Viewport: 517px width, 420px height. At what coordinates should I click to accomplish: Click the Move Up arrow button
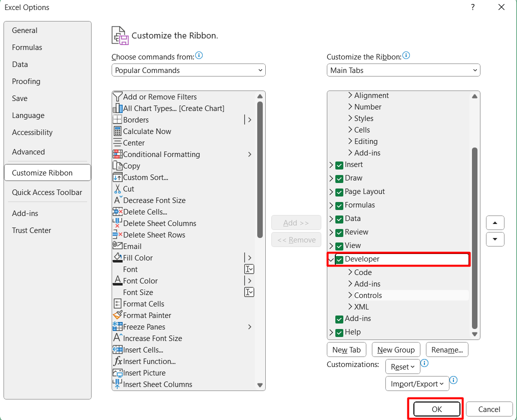tap(495, 223)
